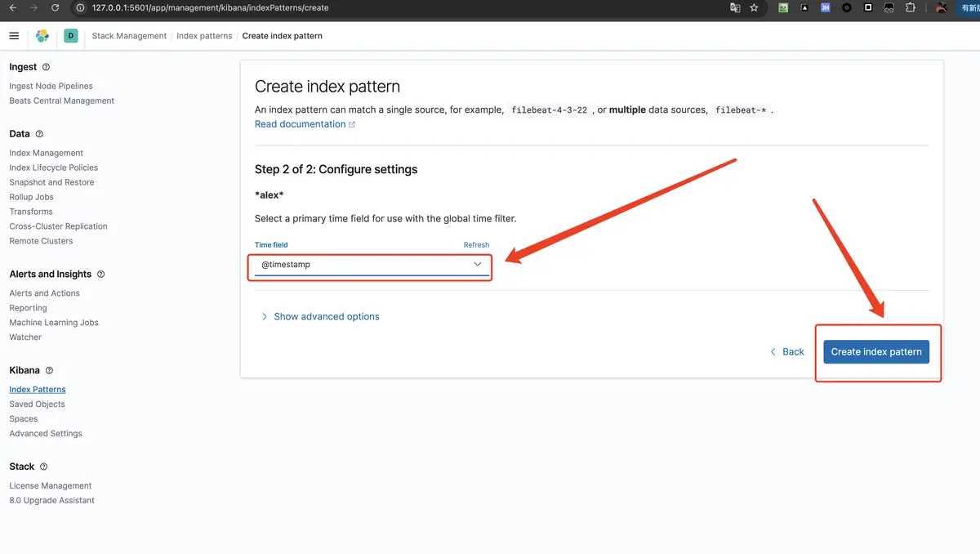Open Saved Objects in sidebar
The height and width of the screenshot is (554, 980).
pos(37,404)
